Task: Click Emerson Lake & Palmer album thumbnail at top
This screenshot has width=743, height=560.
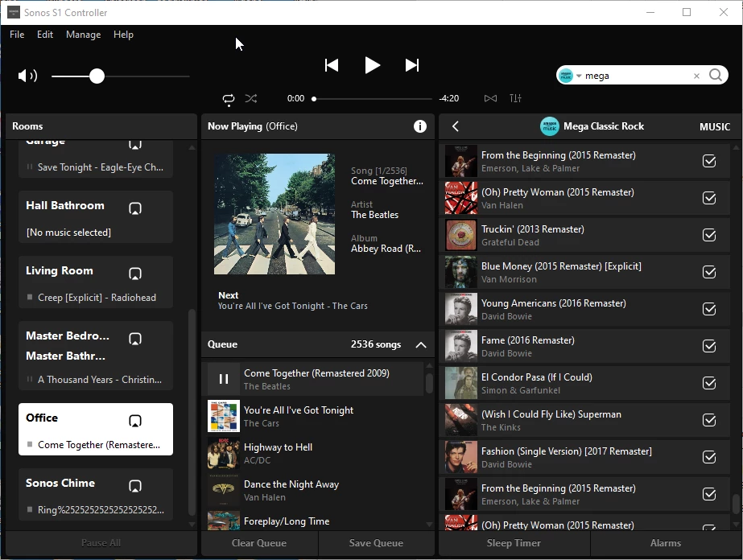Action: (461, 161)
